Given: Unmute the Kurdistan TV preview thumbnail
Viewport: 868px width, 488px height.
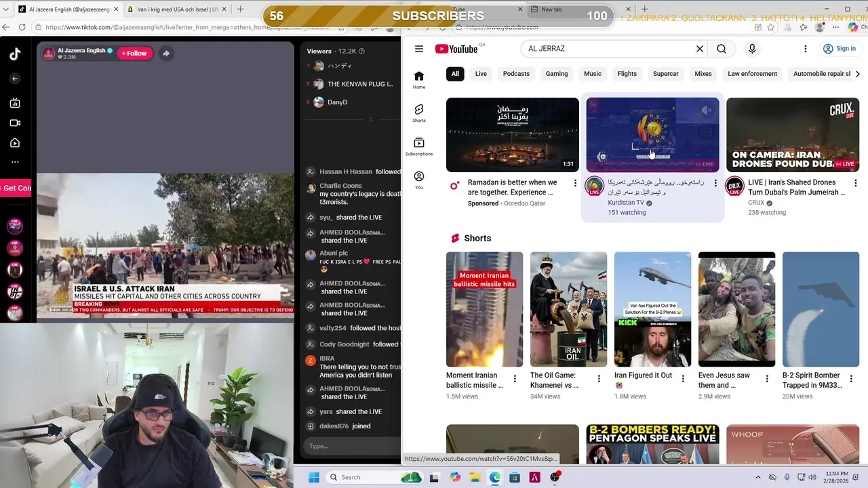Looking at the screenshot, I should coord(707,110).
